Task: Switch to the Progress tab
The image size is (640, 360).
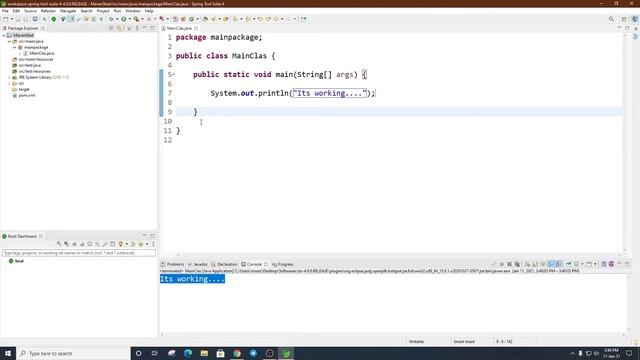Action: (283, 264)
